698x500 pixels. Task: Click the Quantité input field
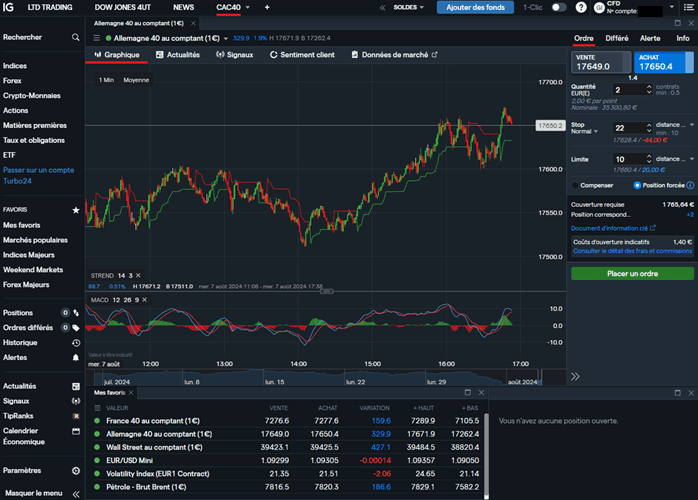[x=625, y=90]
